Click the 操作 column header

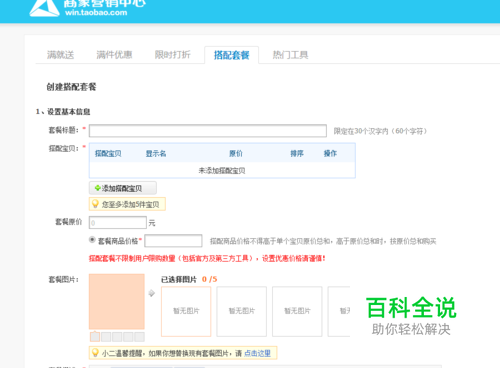[330, 154]
